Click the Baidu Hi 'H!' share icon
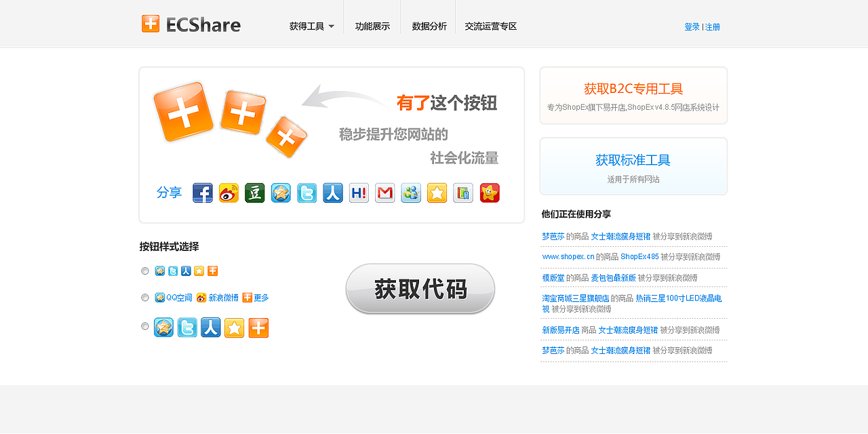This screenshot has width=868, height=434. click(x=359, y=193)
